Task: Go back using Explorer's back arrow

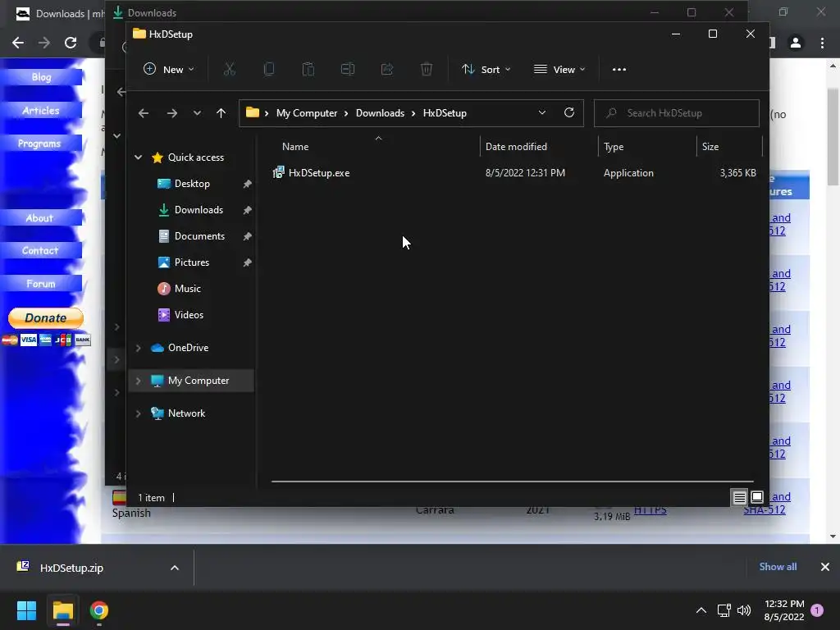Action: (144, 113)
